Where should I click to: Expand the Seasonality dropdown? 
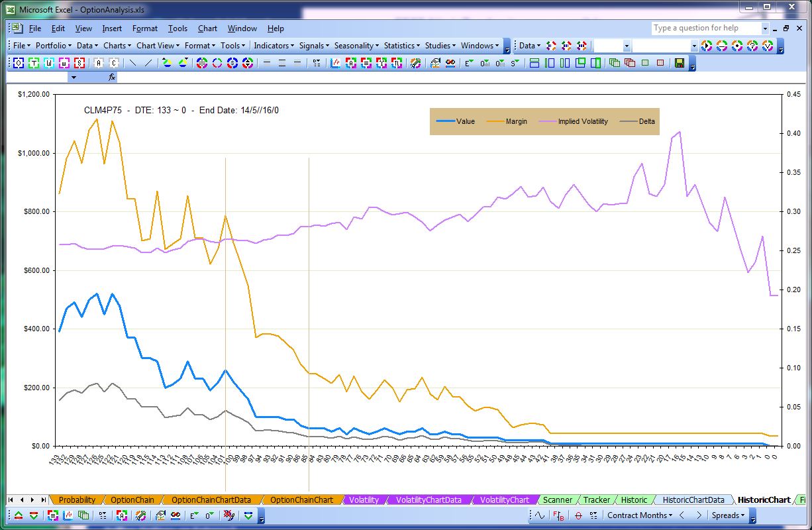click(356, 46)
